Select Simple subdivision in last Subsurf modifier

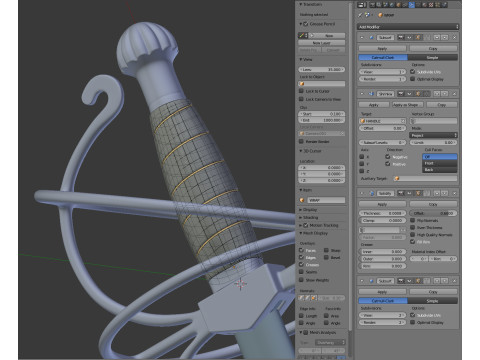pos(433,301)
